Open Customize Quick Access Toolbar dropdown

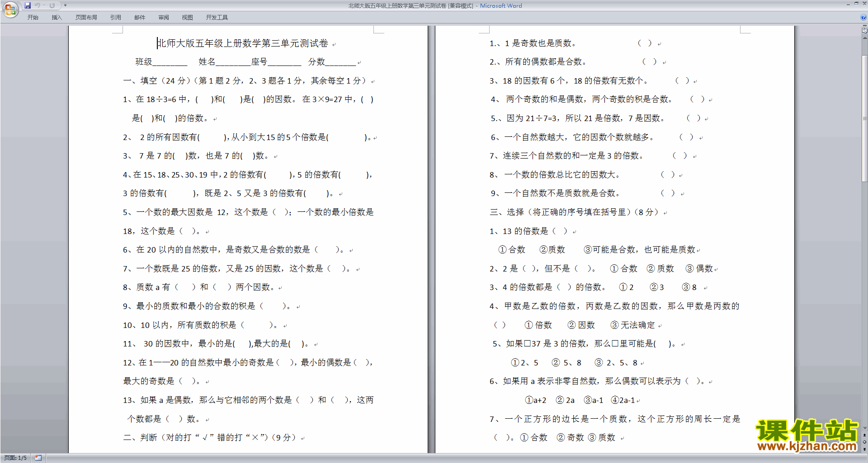(x=65, y=5)
